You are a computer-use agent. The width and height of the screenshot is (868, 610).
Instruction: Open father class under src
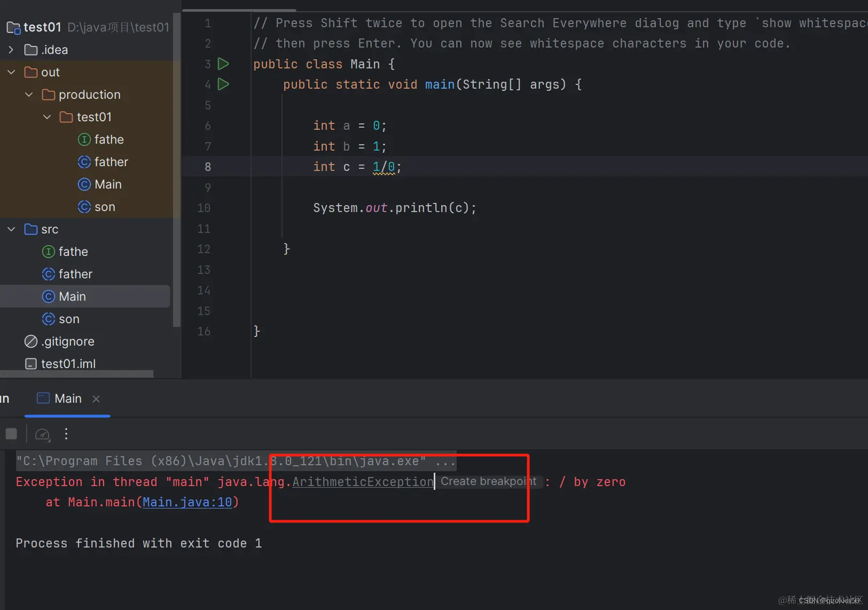coord(67,274)
